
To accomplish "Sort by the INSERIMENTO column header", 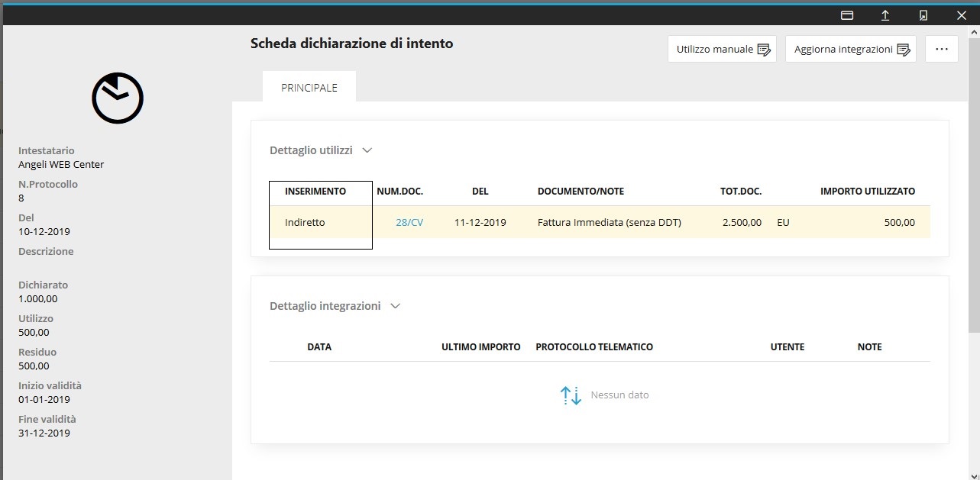I will pos(315,192).
